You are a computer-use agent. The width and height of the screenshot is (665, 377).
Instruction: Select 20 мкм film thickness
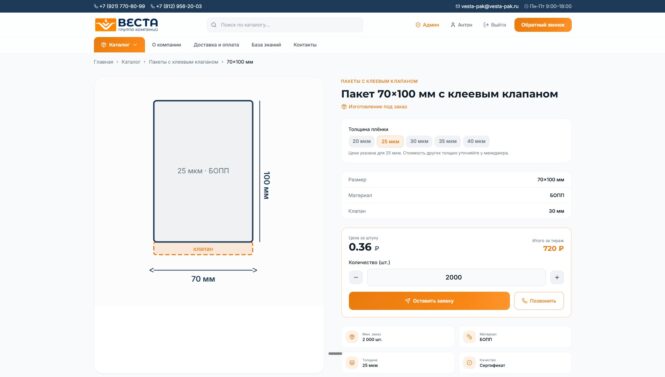pos(362,141)
